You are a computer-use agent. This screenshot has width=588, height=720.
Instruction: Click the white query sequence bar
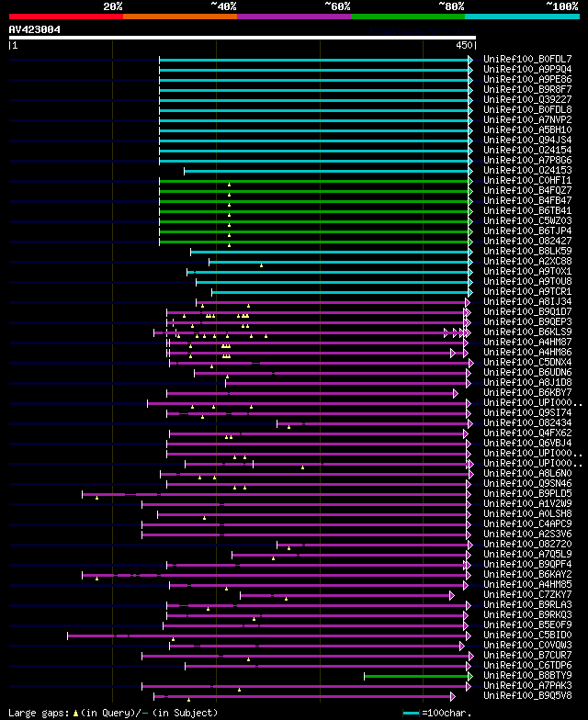click(x=243, y=38)
